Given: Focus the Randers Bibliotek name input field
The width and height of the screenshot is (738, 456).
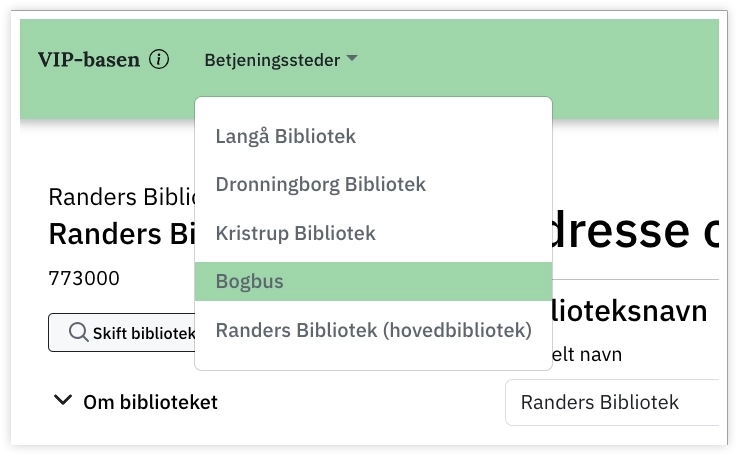Looking at the screenshot, I should pos(612,403).
